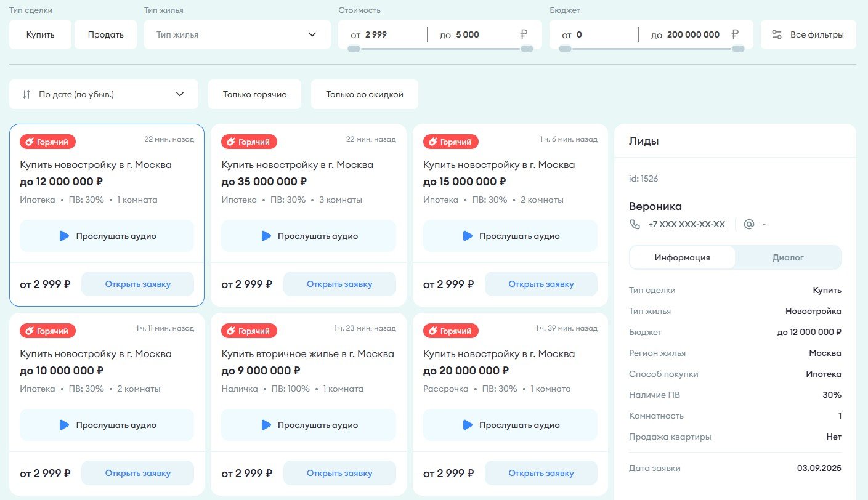The image size is (868, 500).
Task: Expand housing type list via chevron arrow
Action: pyautogui.click(x=312, y=34)
